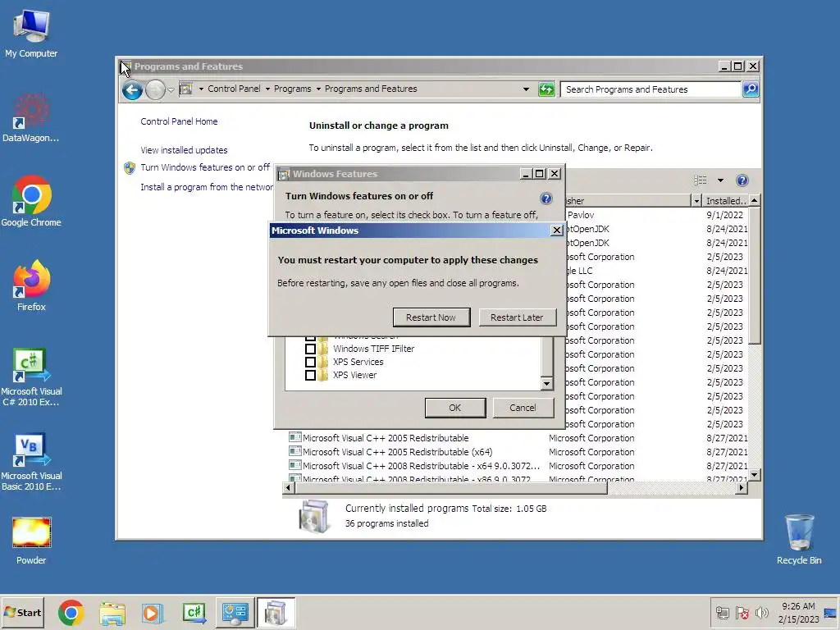Click Restart Now in the restart dialog

pos(431,317)
